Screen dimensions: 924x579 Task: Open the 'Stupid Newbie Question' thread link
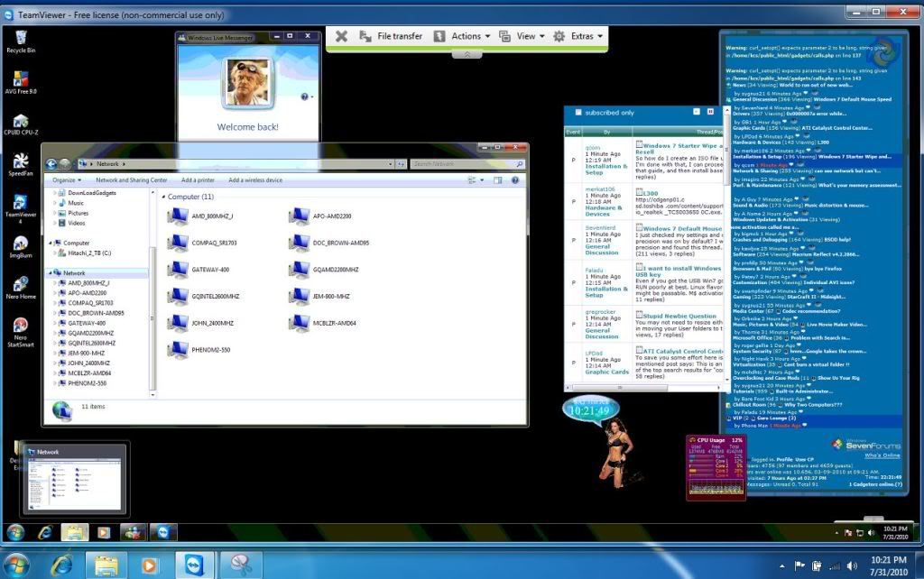click(x=679, y=316)
